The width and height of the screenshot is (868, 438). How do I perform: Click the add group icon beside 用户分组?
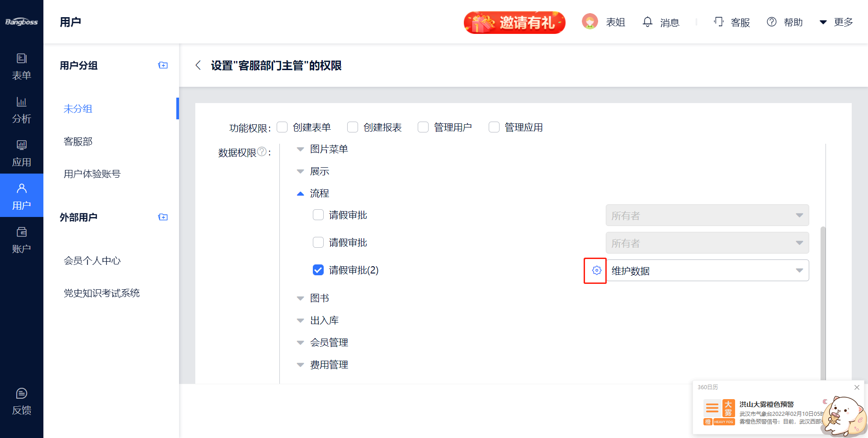(x=163, y=66)
